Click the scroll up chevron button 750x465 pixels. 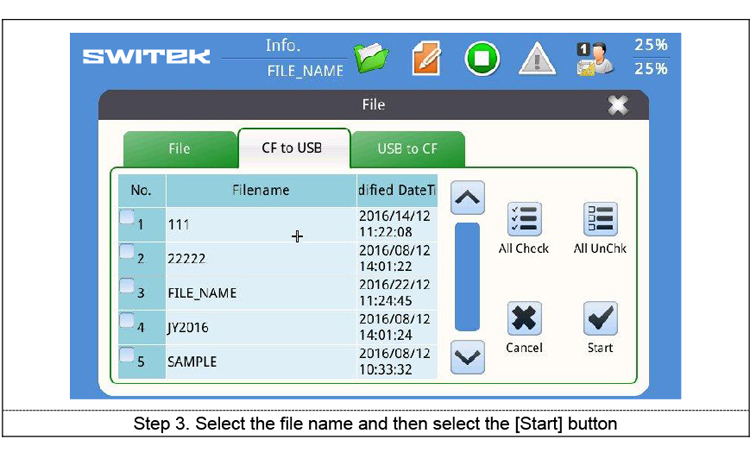(467, 197)
